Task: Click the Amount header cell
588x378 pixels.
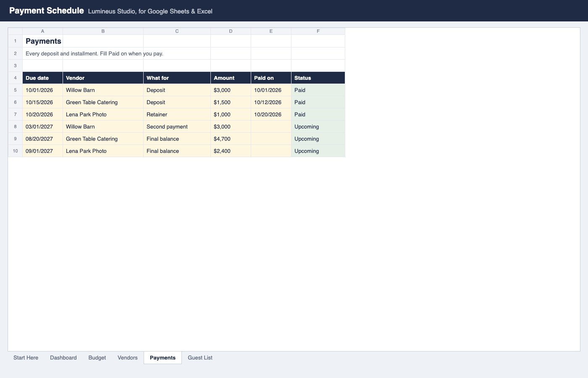Action: (x=231, y=78)
